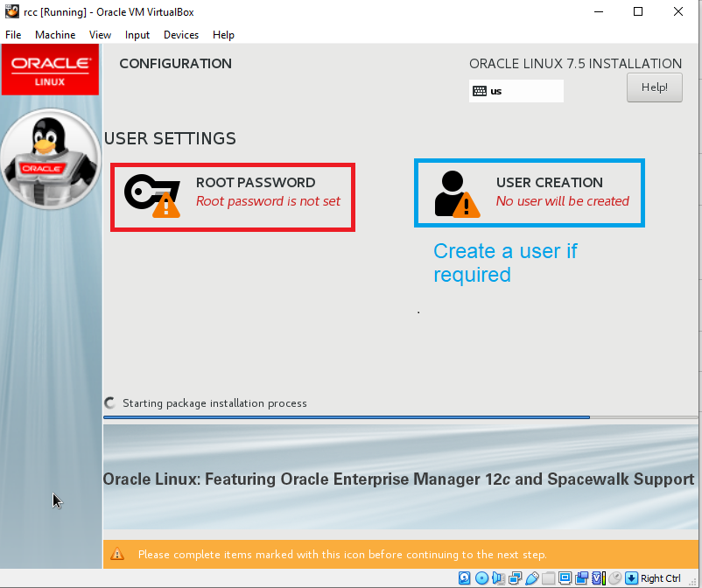The width and height of the screenshot is (702, 588).
Task: Open the File menu
Action: coord(13,35)
